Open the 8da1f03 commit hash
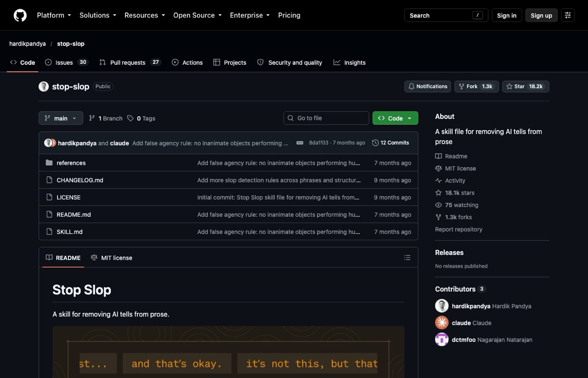Viewport: 588px width, 378px height. (x=319, y=143)
